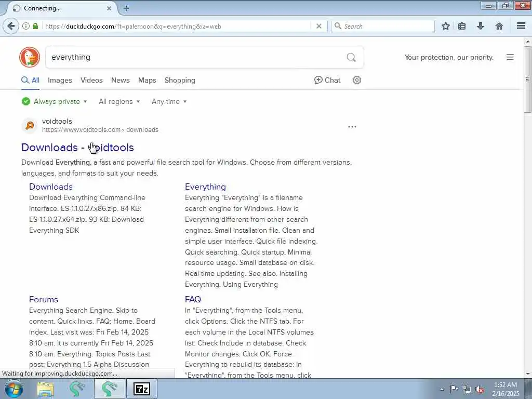Open a new tab with plus button
This screenshot has height=399, width=532.
point(126,8)
